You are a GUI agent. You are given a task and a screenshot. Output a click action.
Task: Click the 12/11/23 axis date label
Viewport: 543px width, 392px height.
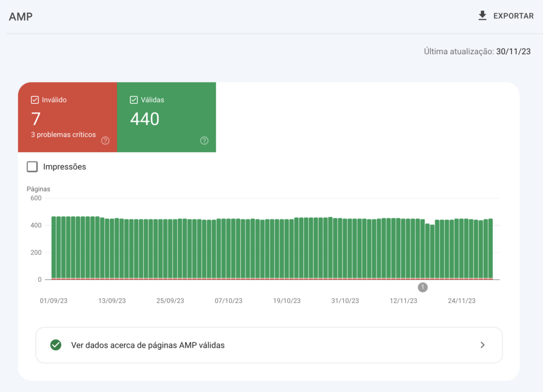404,301
